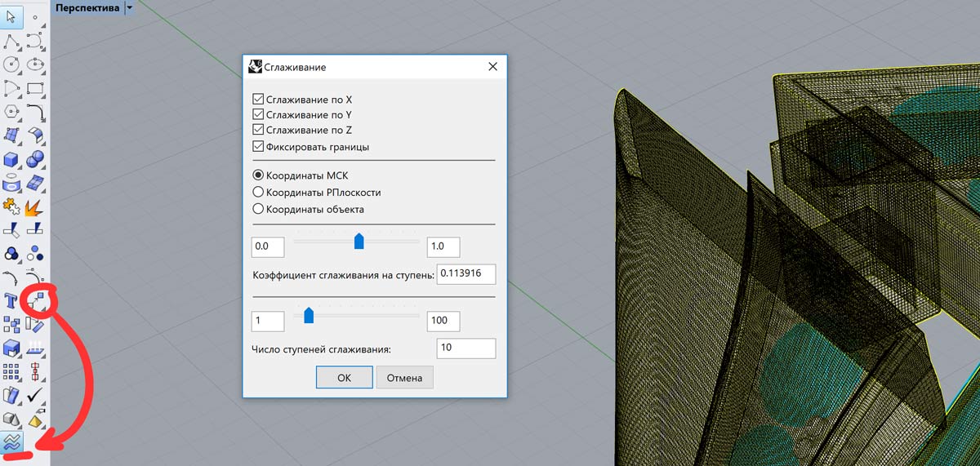This screenshot has height=466, width=980.
Task: Click the puzzle-piece Join tool
Action: coord(11,206)
